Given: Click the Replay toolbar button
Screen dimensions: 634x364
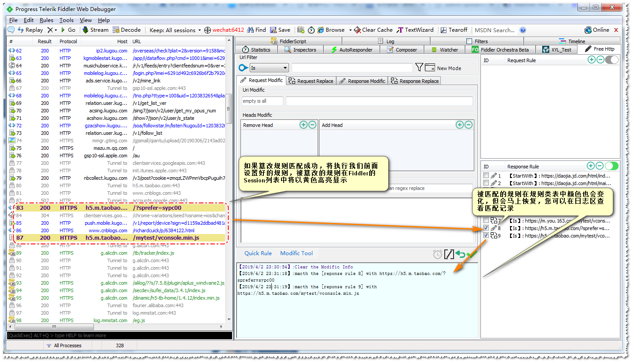Looking at the screenshot, I should point(30,30).
